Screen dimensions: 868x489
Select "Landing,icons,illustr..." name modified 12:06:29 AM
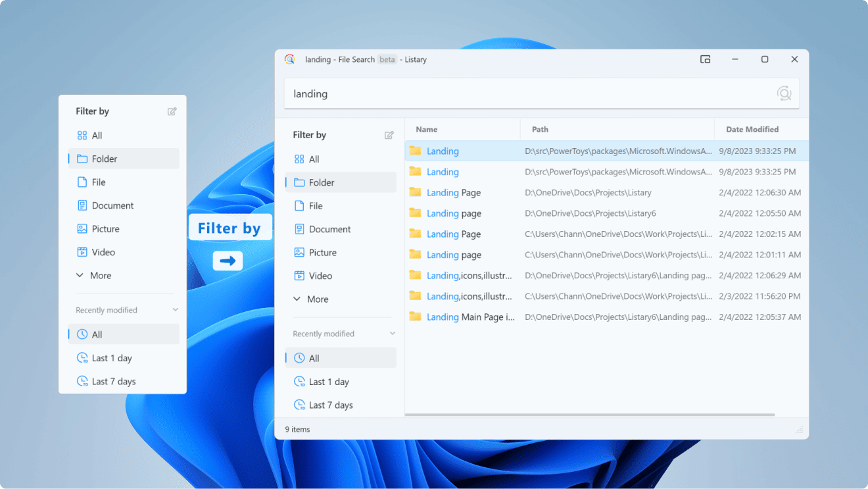coord(470,275)
